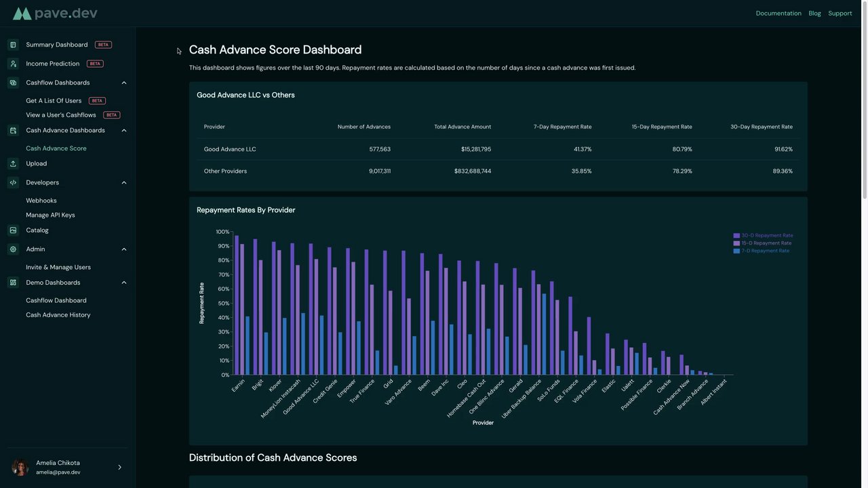Go to the Support page link
This screenshot has height=488, width=868.
click(840, 14)
